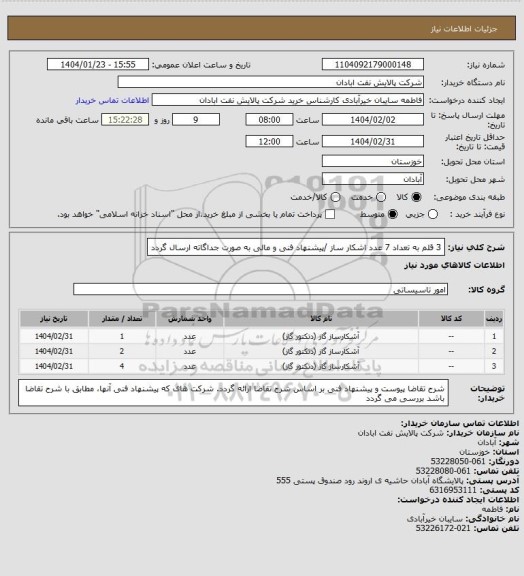Click the تعداد / مقدار column header
Screen dimensions: 524x576
pos(122,319)
